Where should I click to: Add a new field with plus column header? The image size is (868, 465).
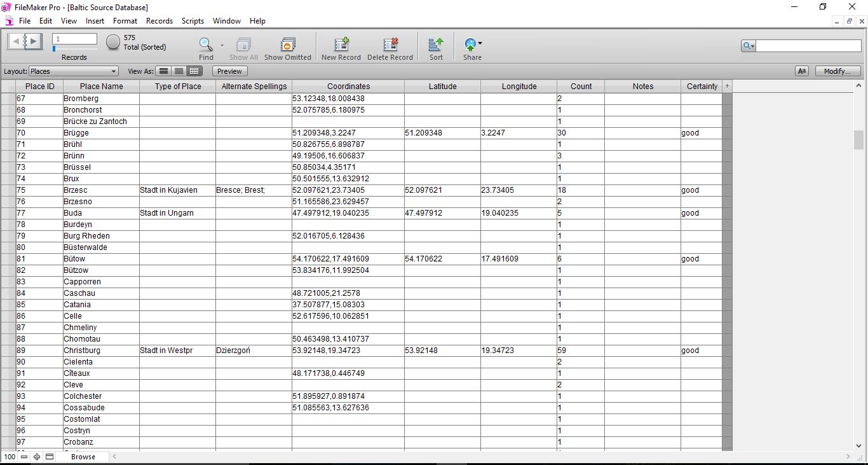[727, 86]
